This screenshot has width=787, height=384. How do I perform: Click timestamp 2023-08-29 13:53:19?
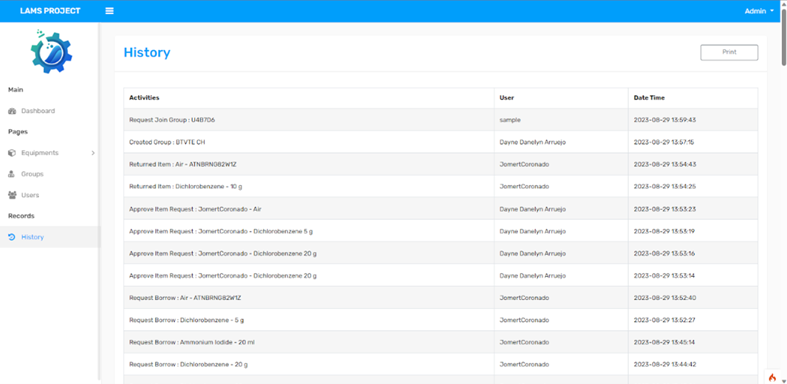coord(664,231)
